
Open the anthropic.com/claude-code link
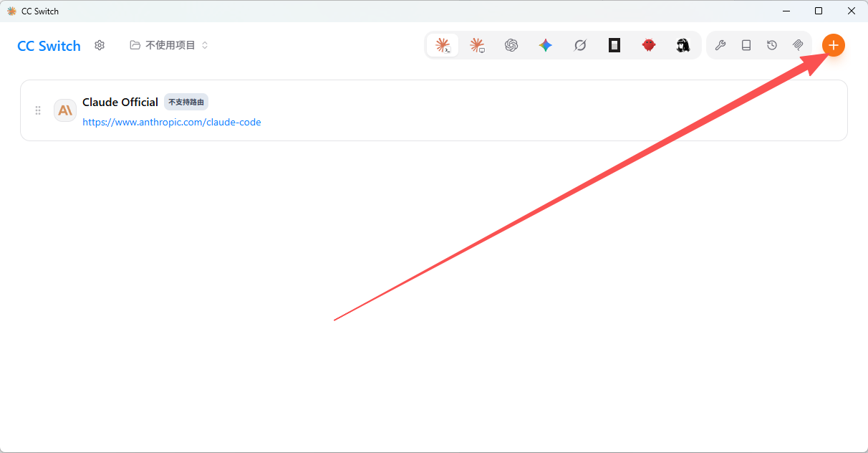tap(172, 122)
